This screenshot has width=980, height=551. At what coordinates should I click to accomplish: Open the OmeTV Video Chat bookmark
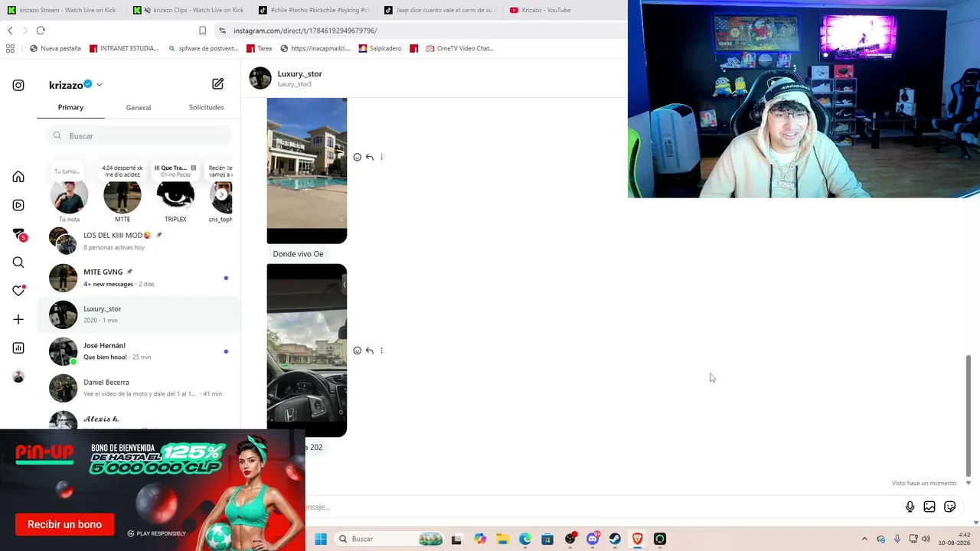[459, 48]
